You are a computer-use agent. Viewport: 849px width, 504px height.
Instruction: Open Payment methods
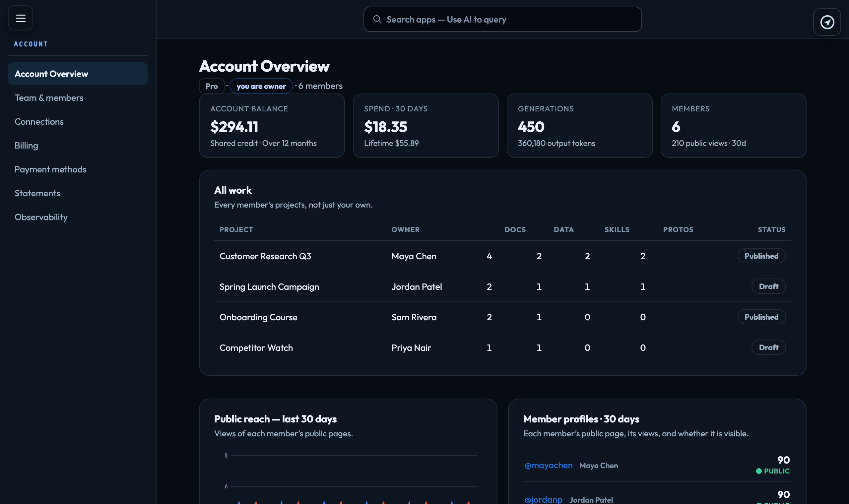78,169
